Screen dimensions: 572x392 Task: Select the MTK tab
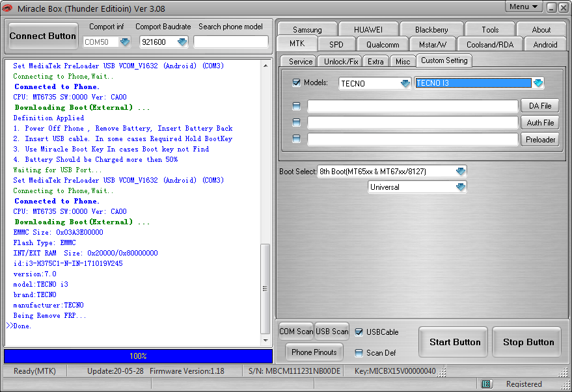tap(297, 44)
